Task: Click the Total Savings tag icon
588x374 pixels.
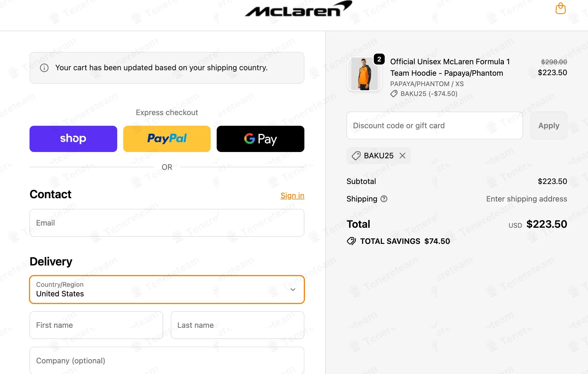Action: (351, 241)
